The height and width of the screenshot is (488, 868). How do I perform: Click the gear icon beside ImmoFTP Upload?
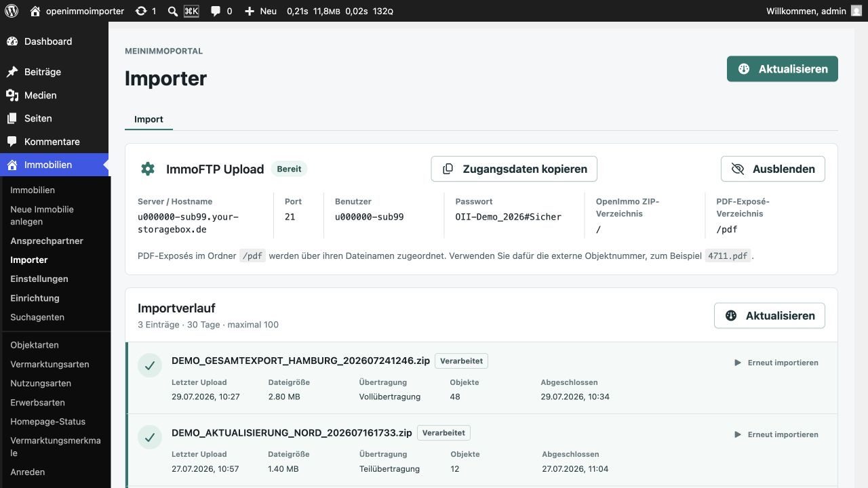click(148, 169)
